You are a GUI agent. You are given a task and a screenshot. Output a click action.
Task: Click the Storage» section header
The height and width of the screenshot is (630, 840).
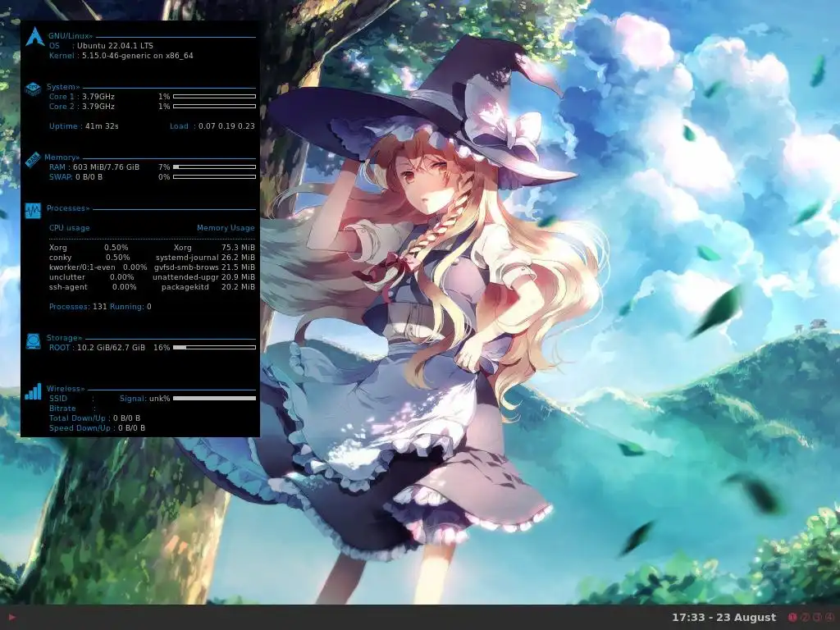click(x=64, y=338)
